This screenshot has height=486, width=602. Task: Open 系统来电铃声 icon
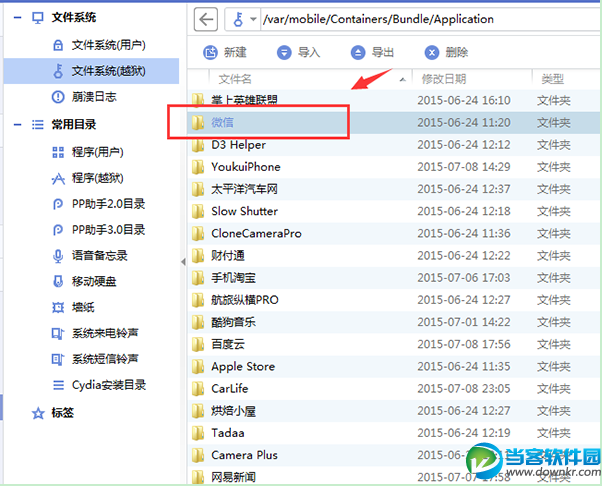click(58, 333)
